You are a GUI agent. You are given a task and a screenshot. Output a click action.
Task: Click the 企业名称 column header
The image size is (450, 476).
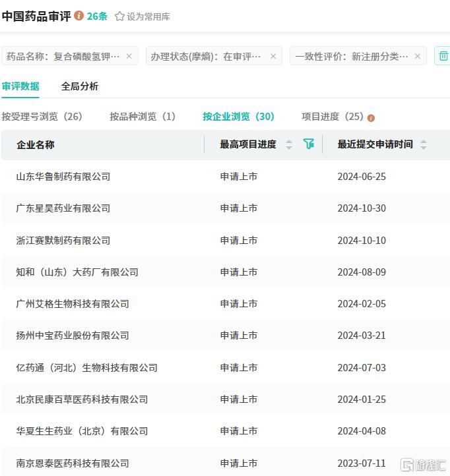point(36,145)
